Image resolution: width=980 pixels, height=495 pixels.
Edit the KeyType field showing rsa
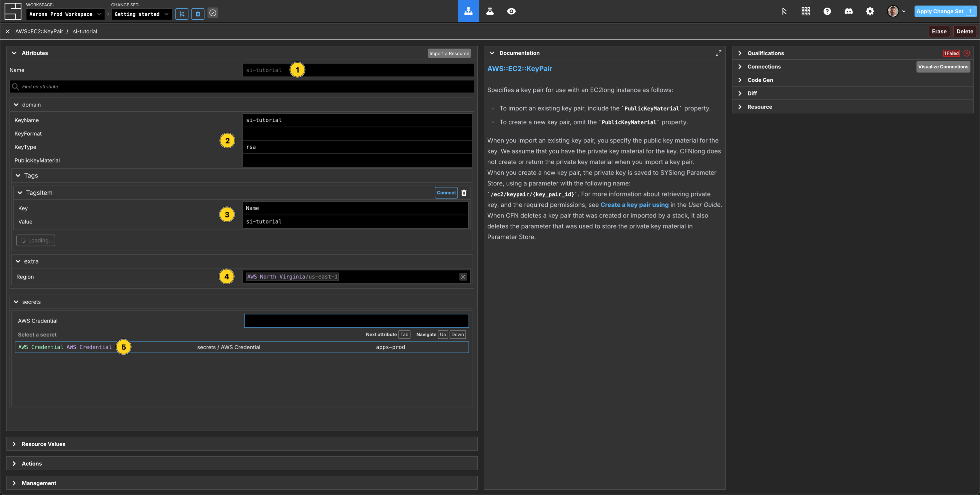357,147
